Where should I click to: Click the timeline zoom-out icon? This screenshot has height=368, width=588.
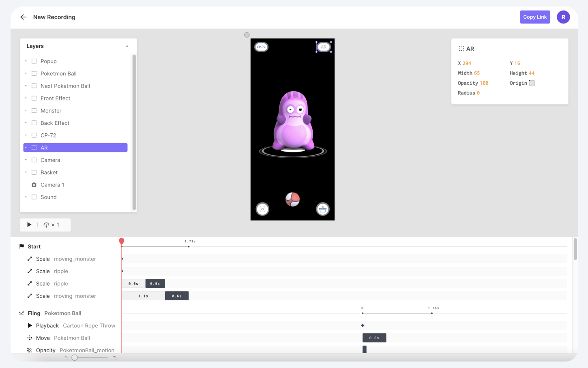67,357
